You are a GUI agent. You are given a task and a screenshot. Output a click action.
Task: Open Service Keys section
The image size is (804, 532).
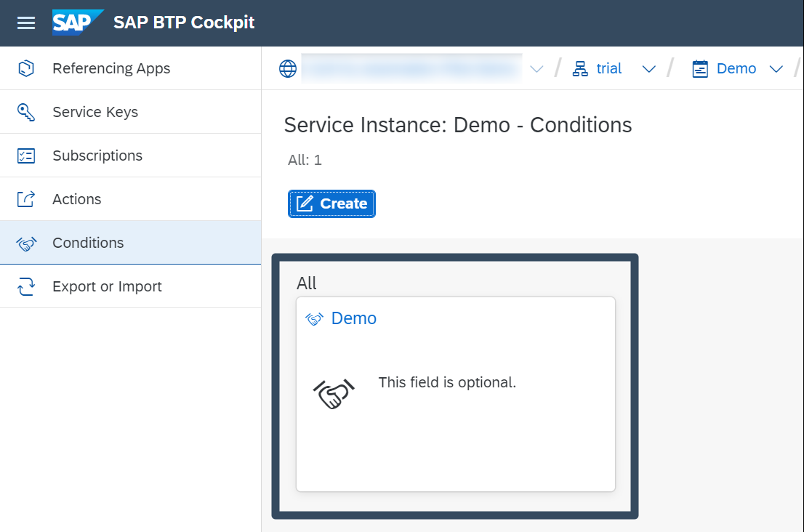(x=130, y=112)
